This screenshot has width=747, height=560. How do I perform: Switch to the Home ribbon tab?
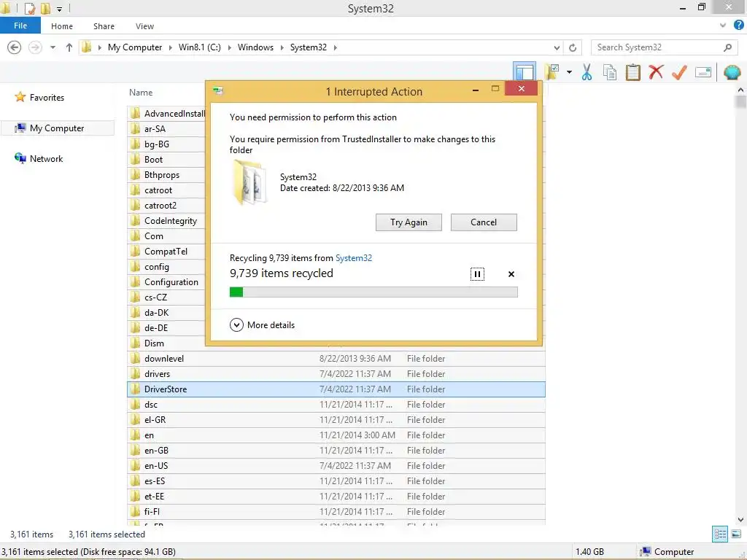[x=62, y=26]
